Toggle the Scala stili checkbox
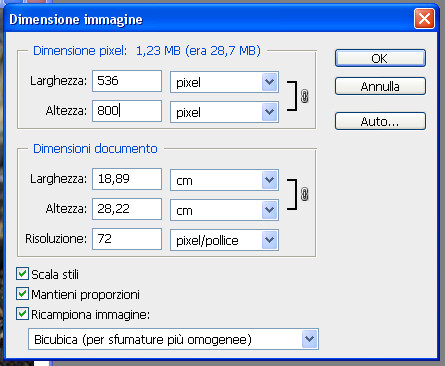Image resolution: width=445 pixels, height=366 pixels. [x=22, y=274]
